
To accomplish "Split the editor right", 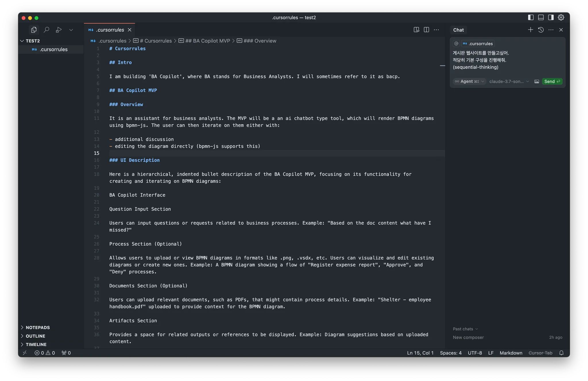I will click(426, 30).
